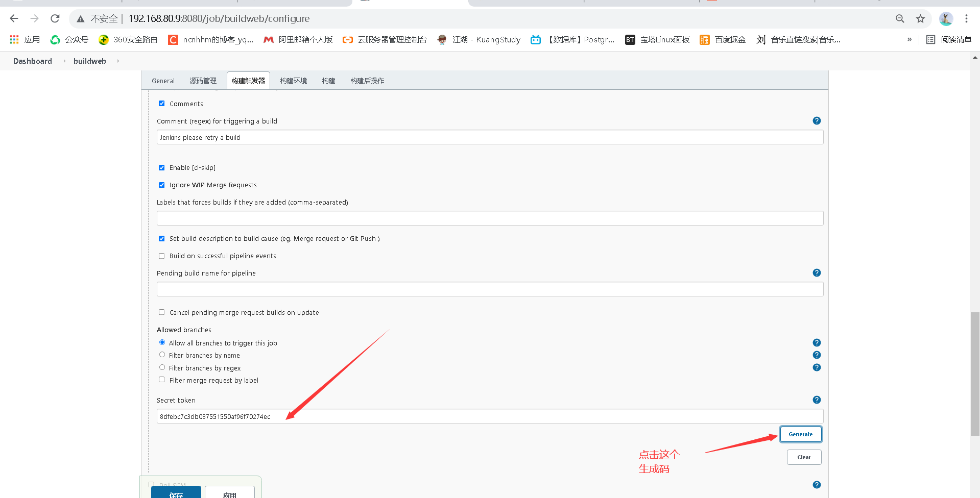Click the Generate token button

coord(800,434)
